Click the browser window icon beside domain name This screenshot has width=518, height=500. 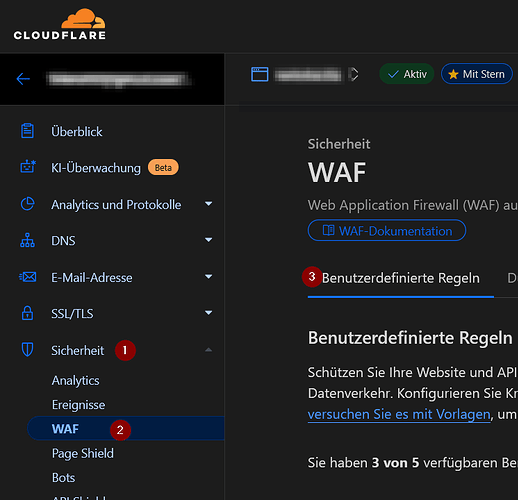tap(260, 74)
